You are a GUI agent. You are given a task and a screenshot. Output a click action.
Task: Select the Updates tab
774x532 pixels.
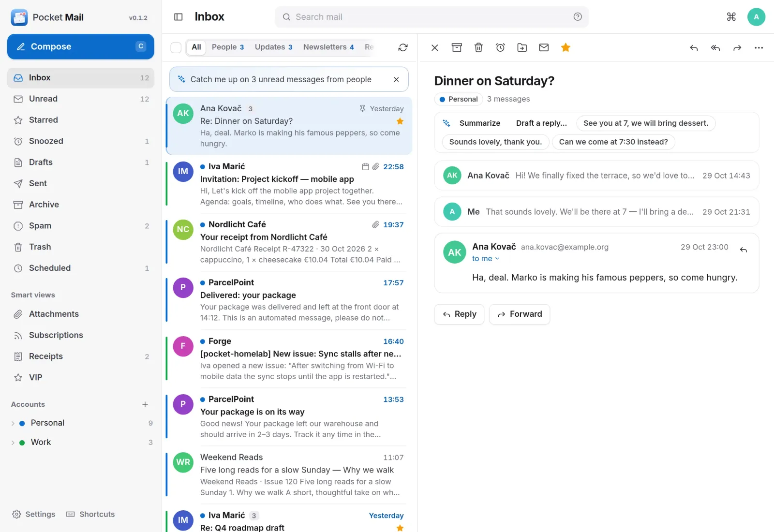click(x=273, y=47)
